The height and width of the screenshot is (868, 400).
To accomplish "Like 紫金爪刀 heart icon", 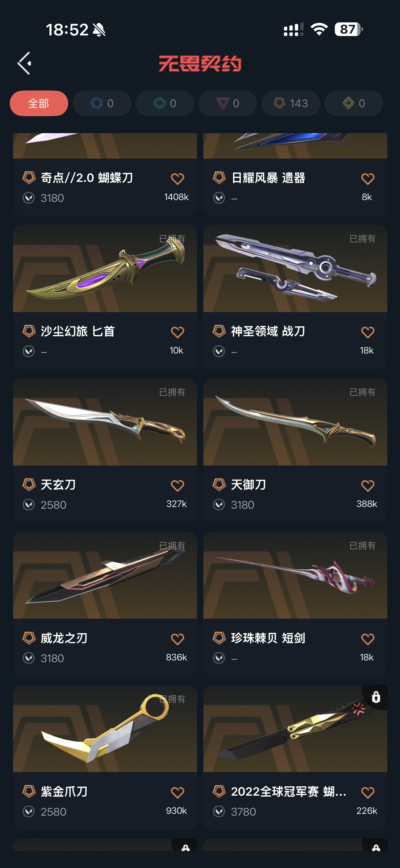I will (177, 793).
